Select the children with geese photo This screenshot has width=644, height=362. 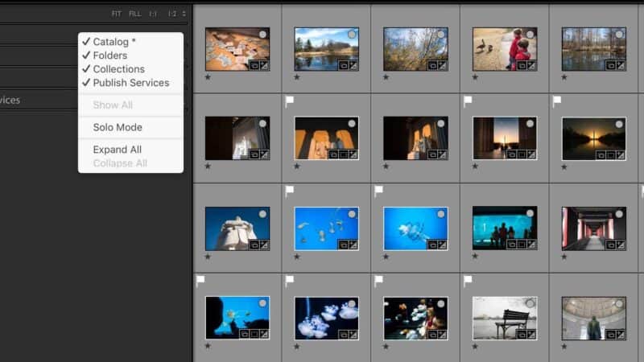tap(505, 49)
